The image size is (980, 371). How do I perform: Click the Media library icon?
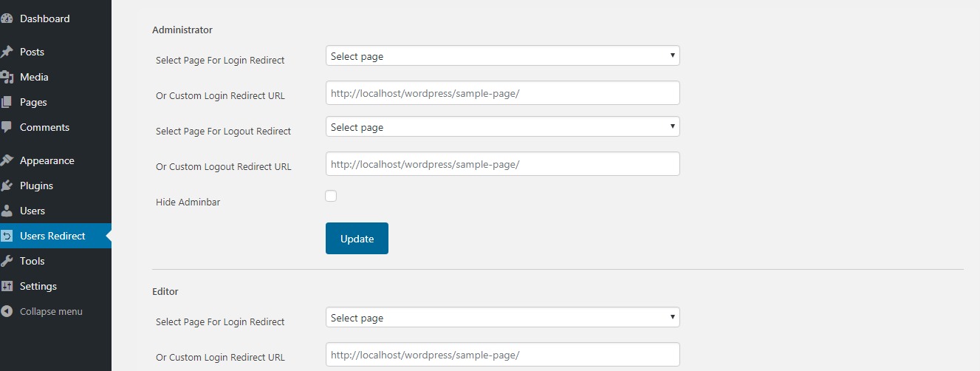click(7, 77)
